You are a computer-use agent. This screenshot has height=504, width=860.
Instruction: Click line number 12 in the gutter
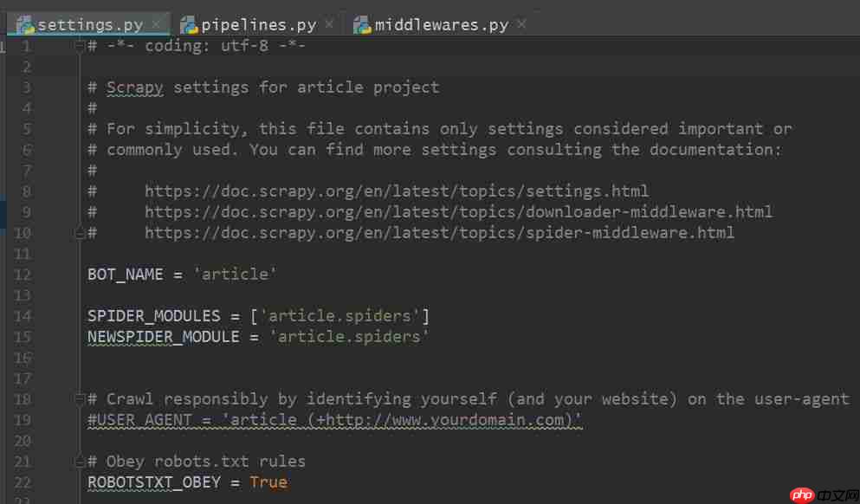[x=23, y=275]
